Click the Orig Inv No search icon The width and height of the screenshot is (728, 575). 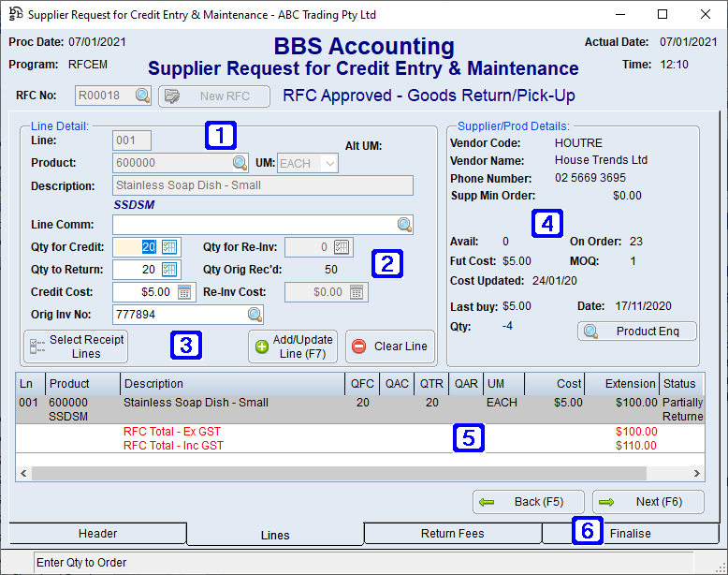[x=255, y=315]
